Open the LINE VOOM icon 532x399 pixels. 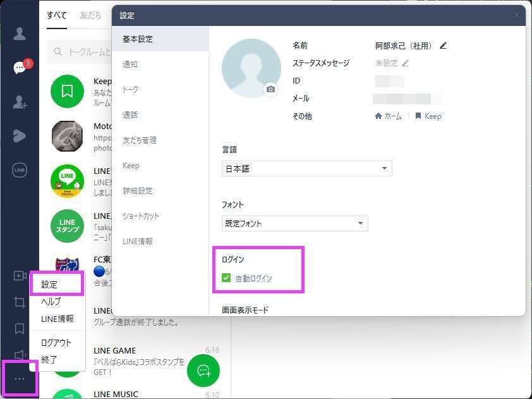coord(20,136)
